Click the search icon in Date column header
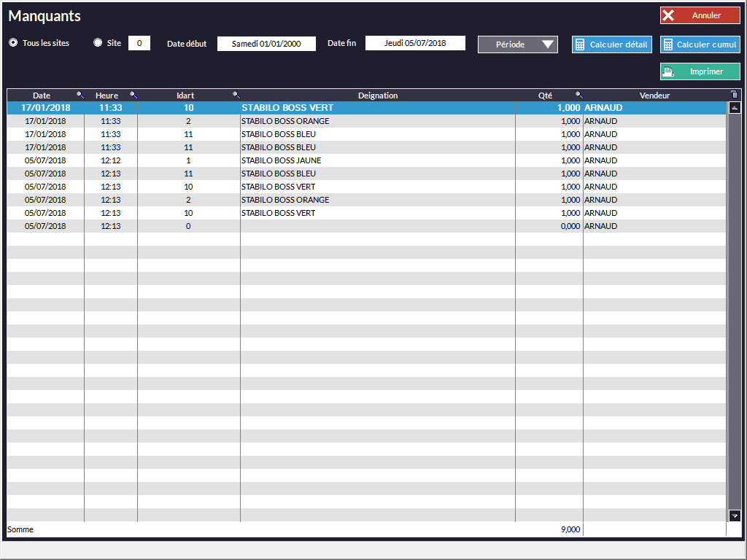The height and width of the screenshot is (560, 747). point(80,95)
